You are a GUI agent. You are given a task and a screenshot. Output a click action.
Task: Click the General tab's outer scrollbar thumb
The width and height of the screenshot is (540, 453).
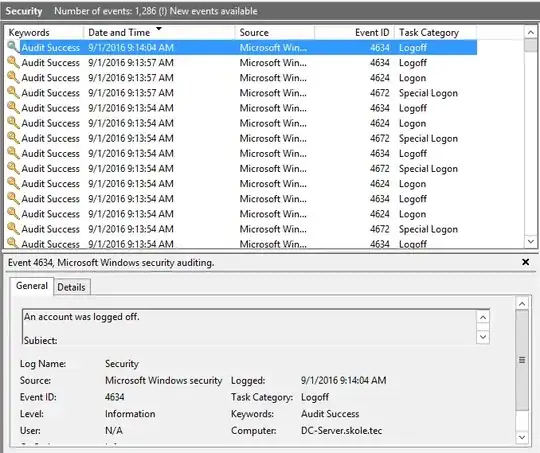pyautogui.click(x=522, y=360)
